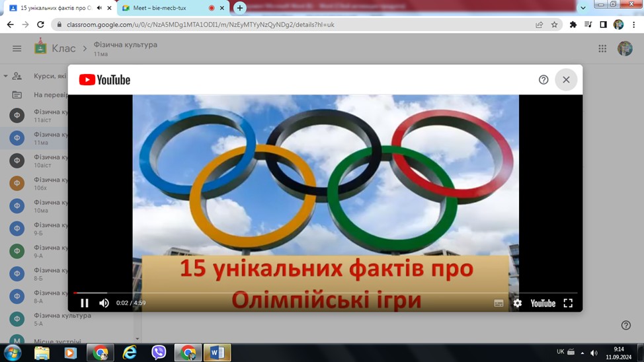
Task: Open File Explorer from taskbar
Action: (x=42, y=353)
